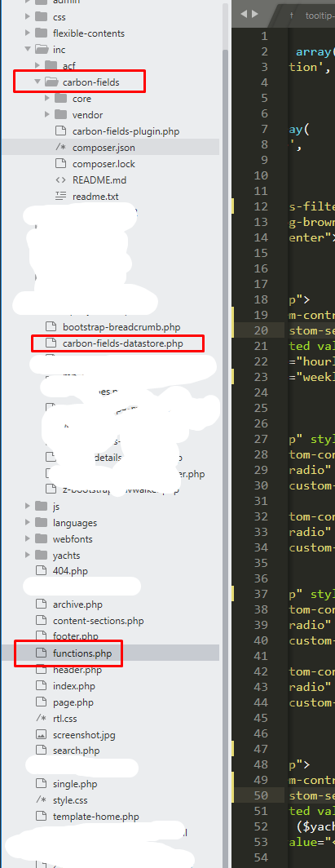Click README.md markup icon

tap(61, 180)
